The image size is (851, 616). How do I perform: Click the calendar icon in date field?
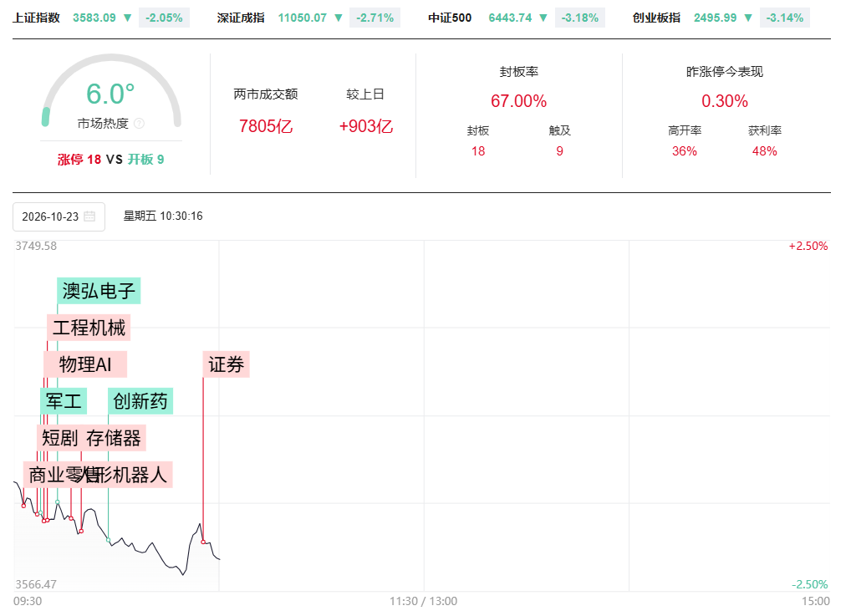[89, 216]
